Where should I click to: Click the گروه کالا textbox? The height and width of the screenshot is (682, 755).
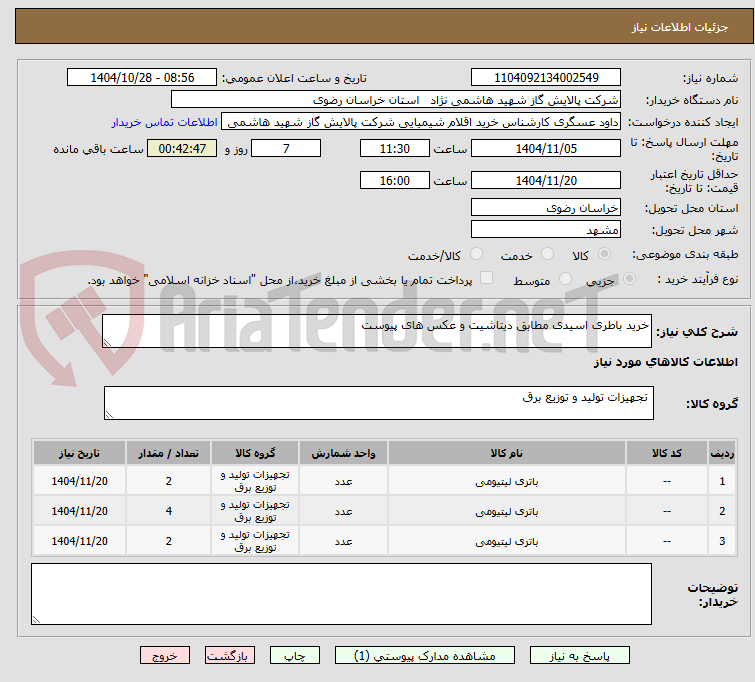[x=379, y=403]
